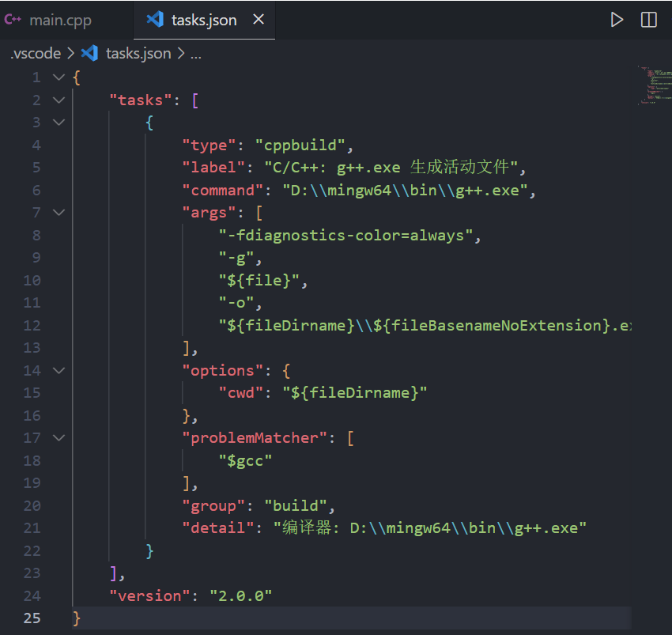Click the "problemMatcher" key on line 17

tap(255, 438)
